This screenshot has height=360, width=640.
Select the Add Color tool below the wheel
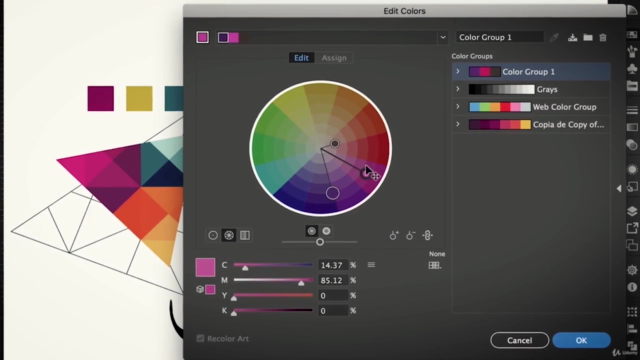[x=393, y=235]
